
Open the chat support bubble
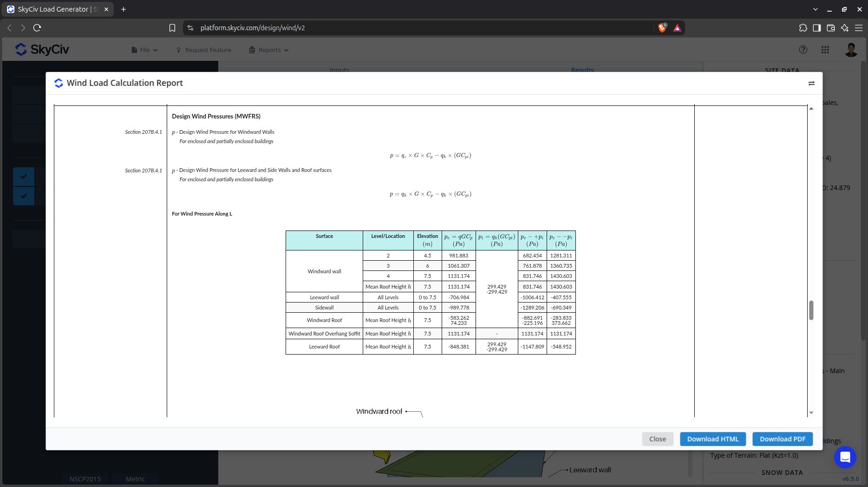845,457
